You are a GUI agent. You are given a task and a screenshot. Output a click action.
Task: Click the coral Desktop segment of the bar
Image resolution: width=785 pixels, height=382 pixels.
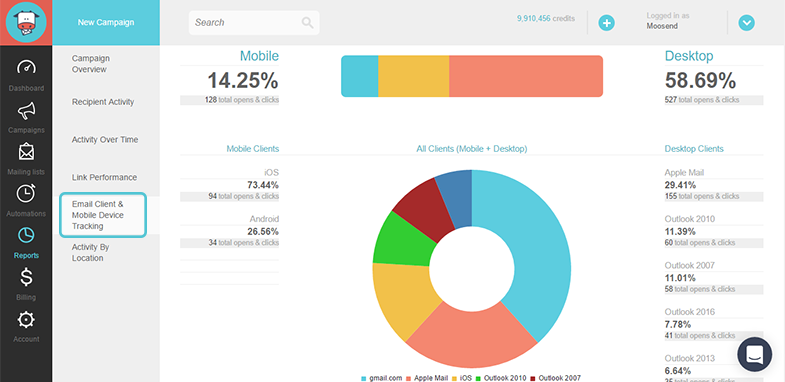point(526,76)
